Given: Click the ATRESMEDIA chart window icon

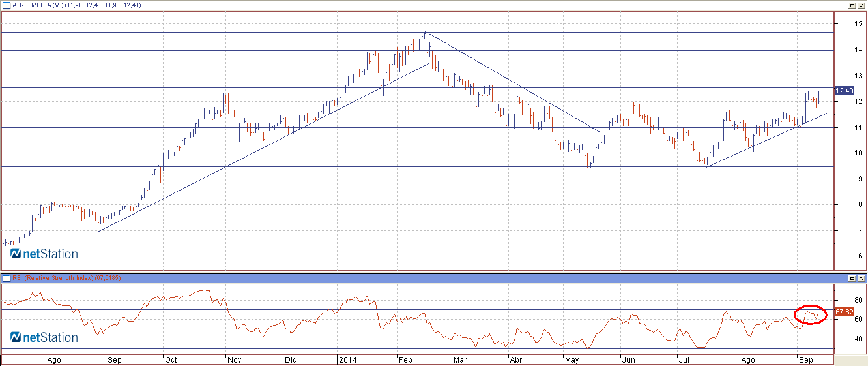Looking at the screenshot, I should 7,5.
